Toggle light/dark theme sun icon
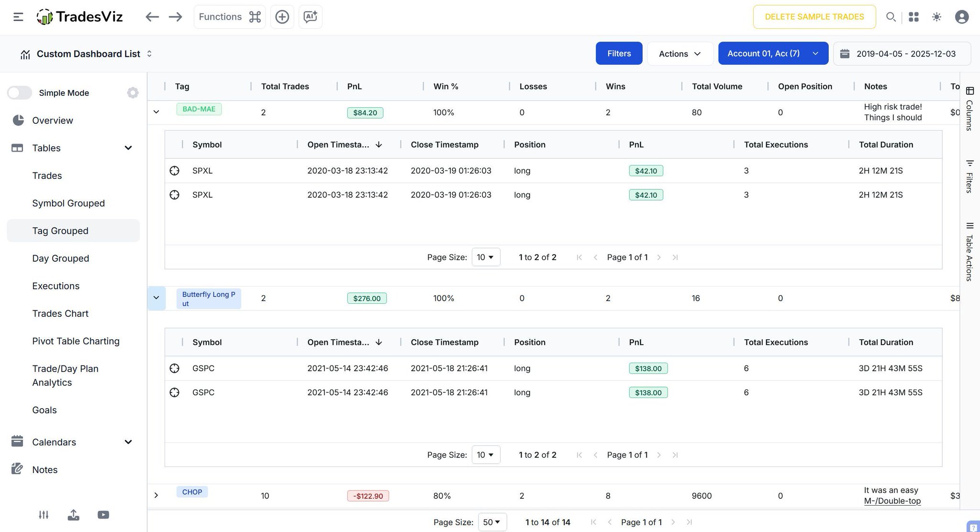 click(936, 17)
